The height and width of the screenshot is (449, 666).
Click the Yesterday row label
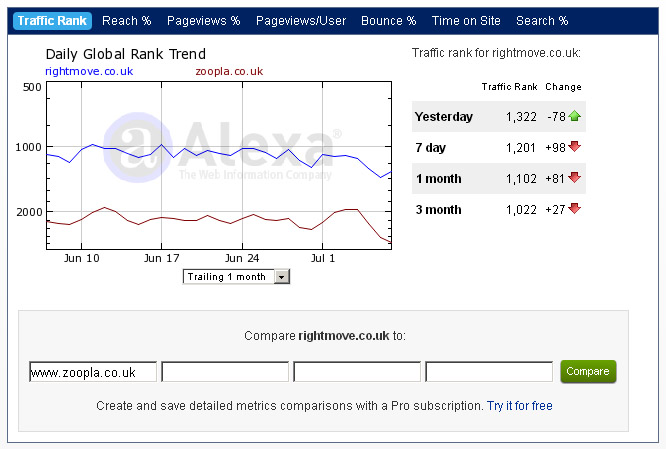coord(444,117)
